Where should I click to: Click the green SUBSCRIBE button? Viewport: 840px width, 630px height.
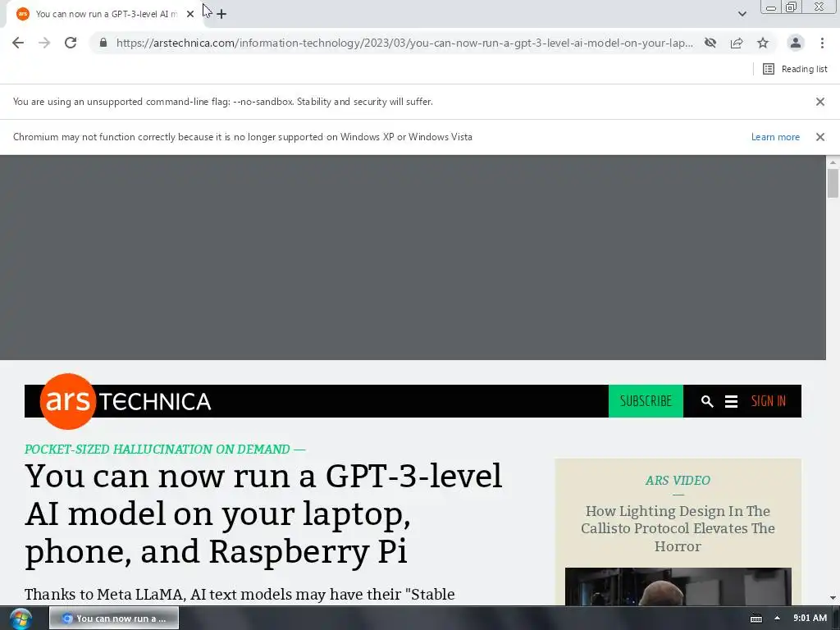click(646, 401)
